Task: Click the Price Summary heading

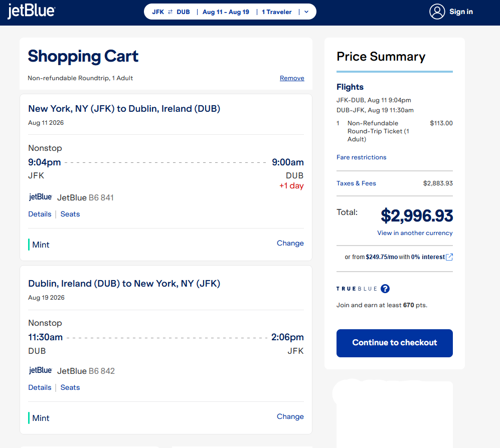Action: tap(381, 57)
